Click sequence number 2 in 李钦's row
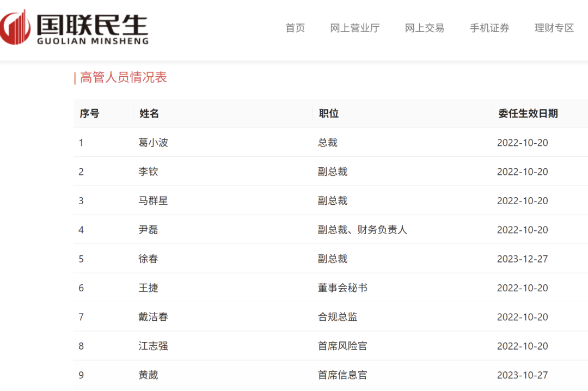Viewport: 588px width, 391px height. (81, 172)
